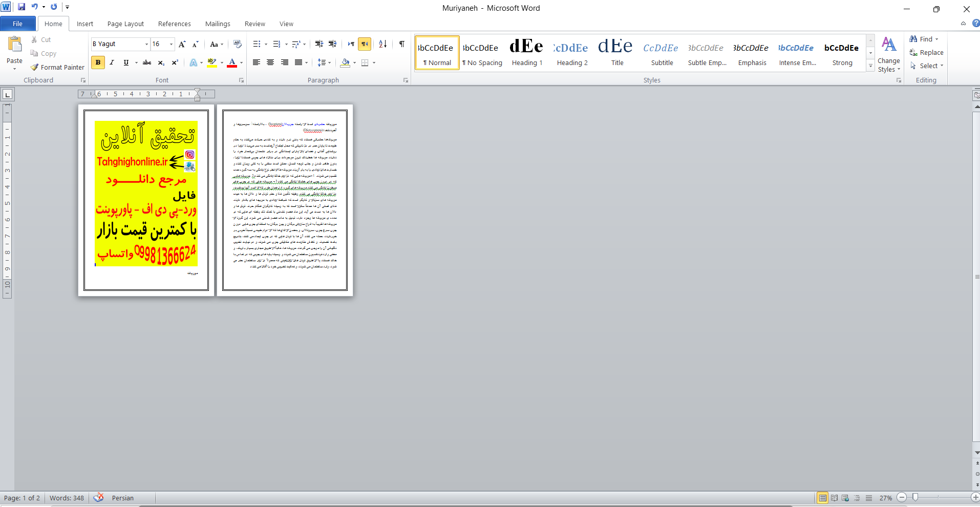The height and width of the screenshot is (507, 980).
Task: Click the Redo icon in quick access toolbar
Action: pos(54,7)
